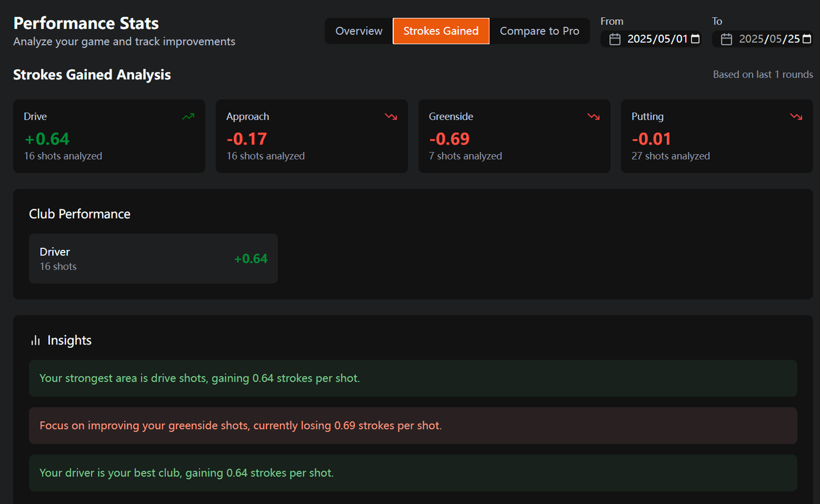The image size is (820, 504).
Task: Click calendar icon left of To date
Action: (726, 39)
